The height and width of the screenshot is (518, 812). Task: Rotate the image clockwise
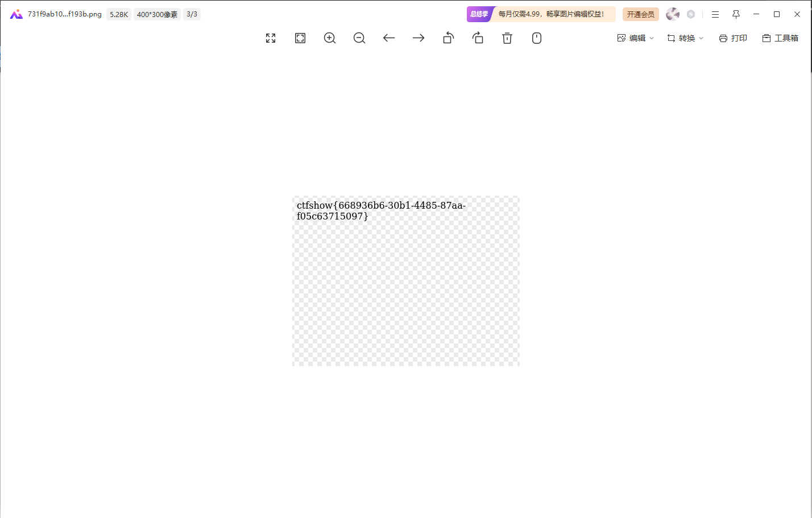point(478,38)
